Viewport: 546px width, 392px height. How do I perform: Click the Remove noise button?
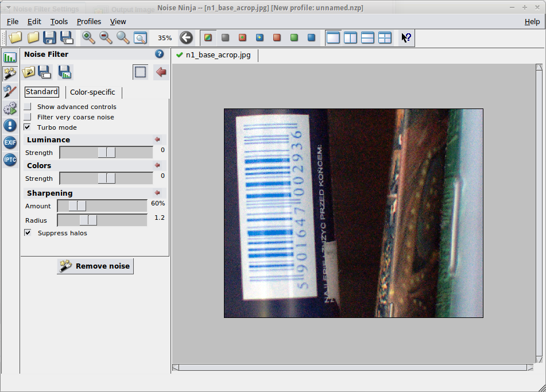pyautogui.click(x=95, y=266)
